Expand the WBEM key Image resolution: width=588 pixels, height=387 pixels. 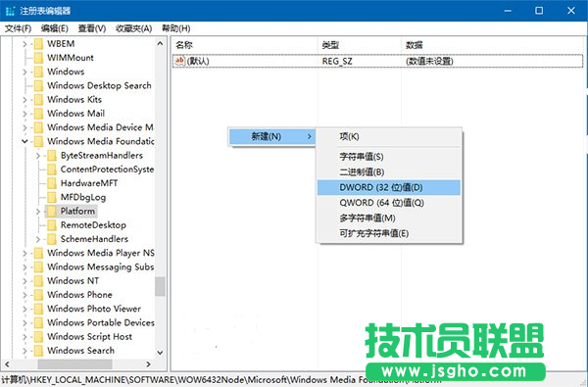[x=24, y=44]
